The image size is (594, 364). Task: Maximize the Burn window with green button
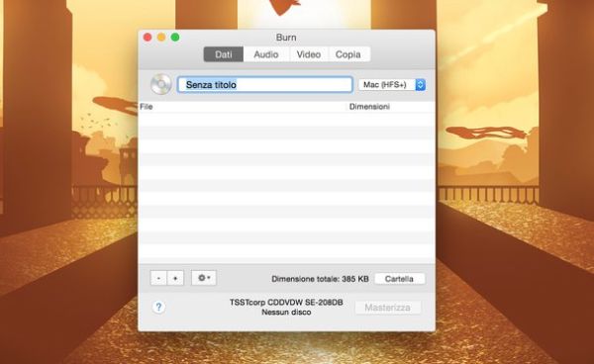tap(175, 37)
